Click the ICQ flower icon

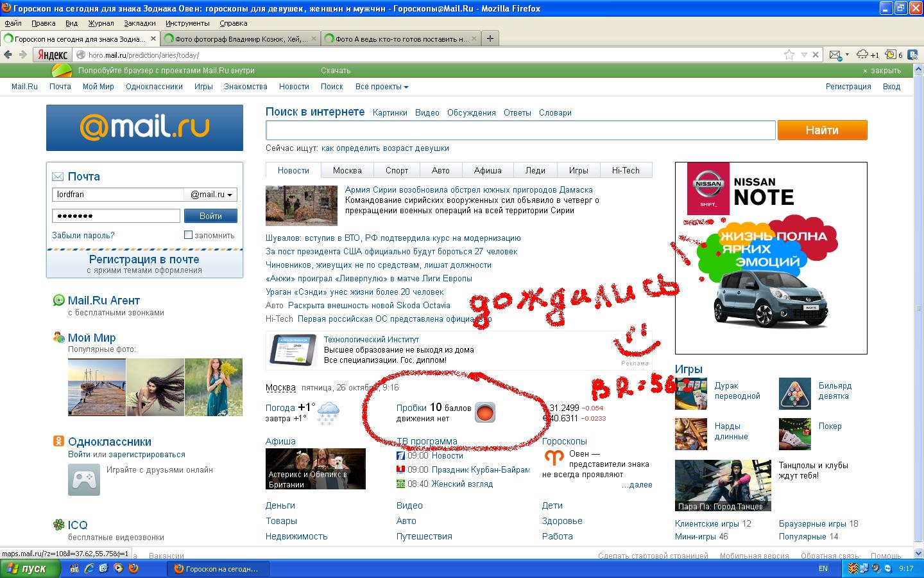coord(58,525)
